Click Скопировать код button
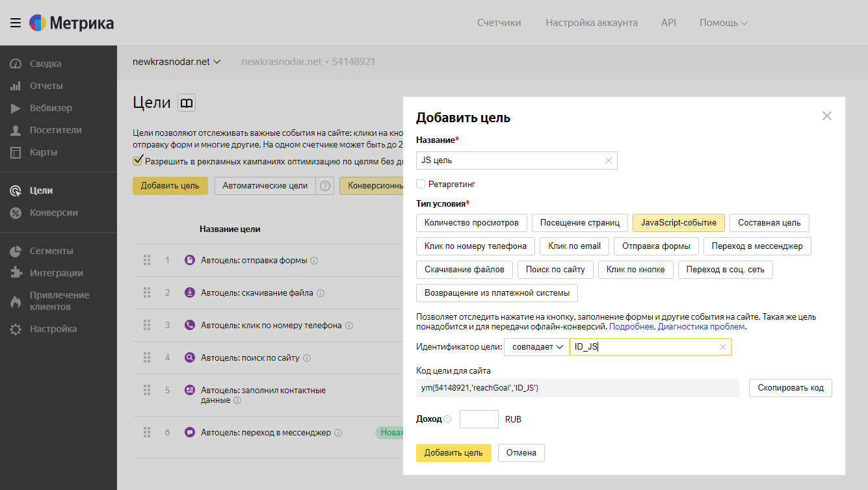This screenshot has width=868, height=490. click(790, 388)
